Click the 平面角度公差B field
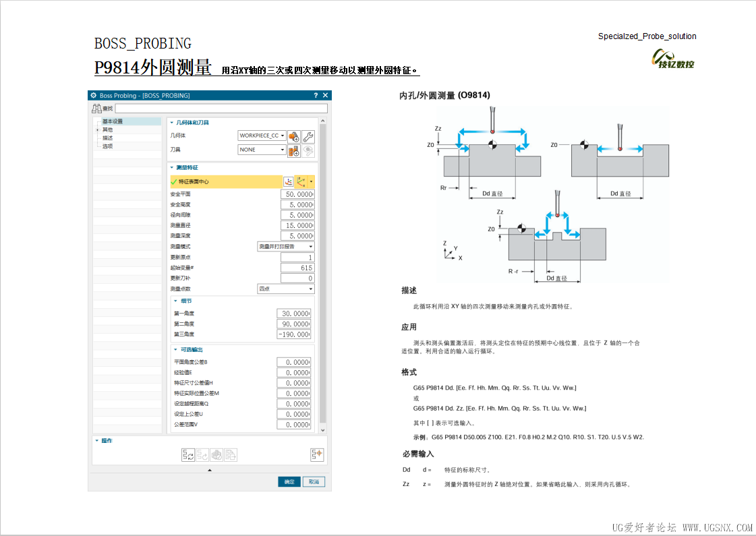This screenshot has height=536, width=756. (x=293, y=362)
